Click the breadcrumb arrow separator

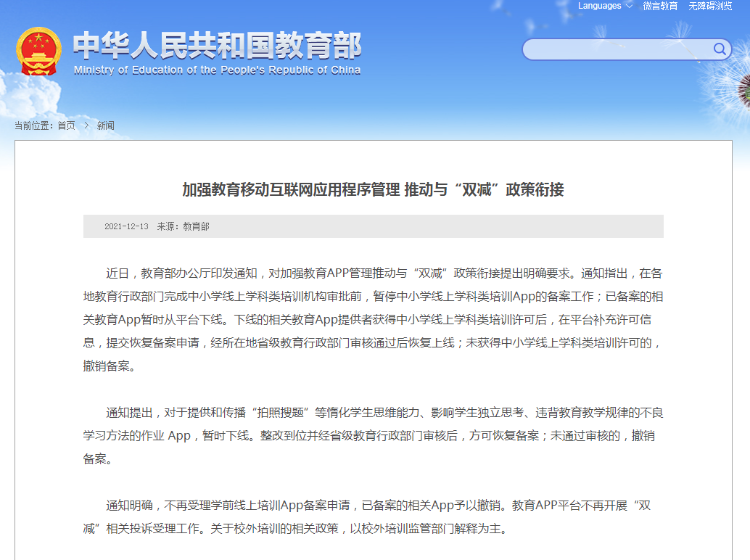coord(86,125)
